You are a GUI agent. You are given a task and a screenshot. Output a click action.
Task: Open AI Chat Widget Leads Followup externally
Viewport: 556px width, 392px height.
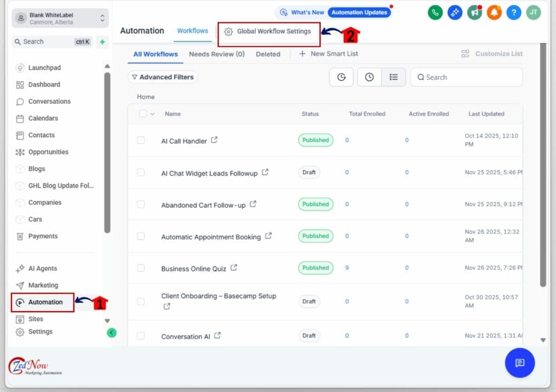point(265,172)
